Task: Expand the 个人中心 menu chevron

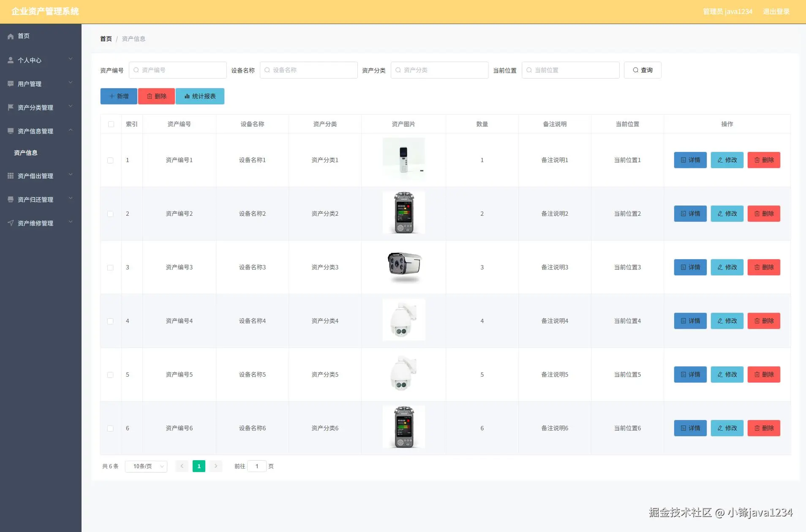Action: (x=71, y=59)
